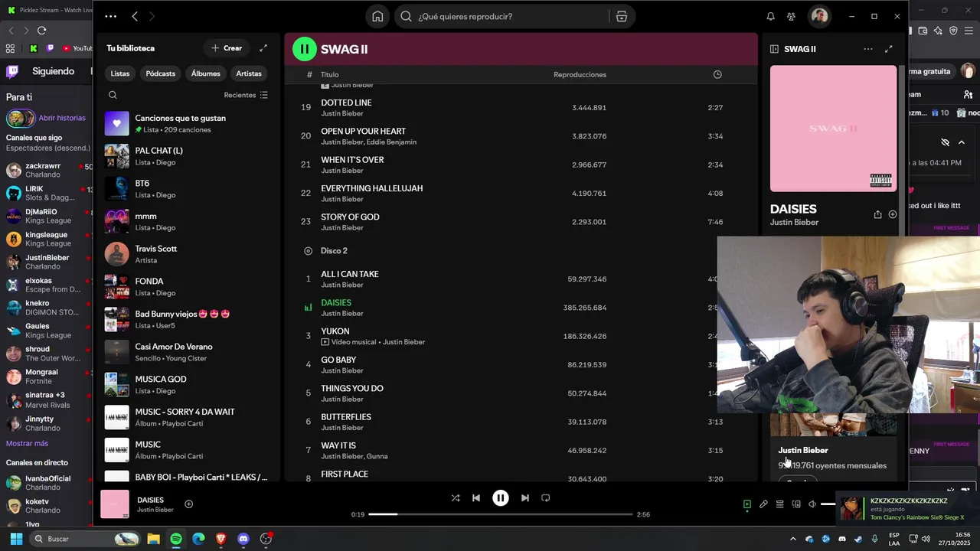Select the Pódcasts filter chip
This screenshot has height=551, width=980.
click(x=161, y=73)
